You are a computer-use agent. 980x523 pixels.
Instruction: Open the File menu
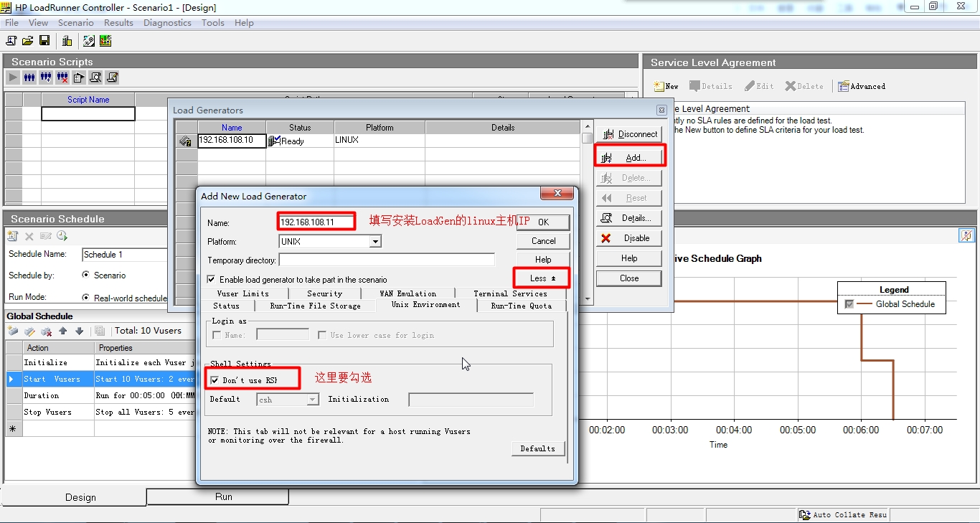(x=11, y=23)
